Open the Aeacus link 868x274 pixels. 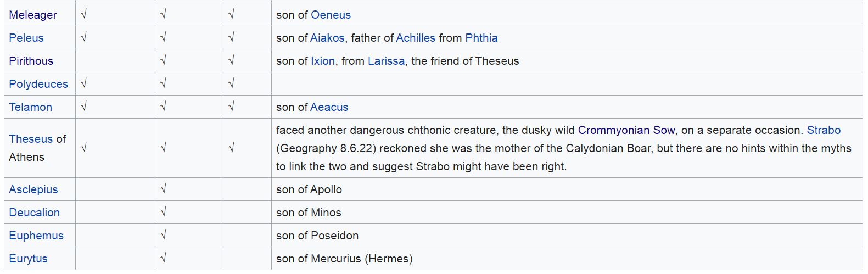click(329, 107)
